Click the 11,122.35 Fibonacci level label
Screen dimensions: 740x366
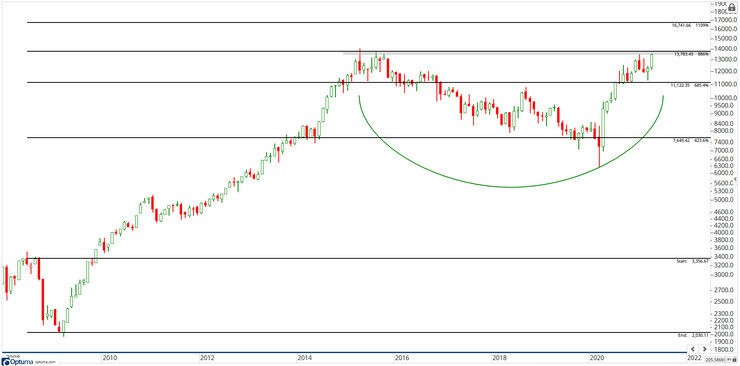[x=690, y=85]
